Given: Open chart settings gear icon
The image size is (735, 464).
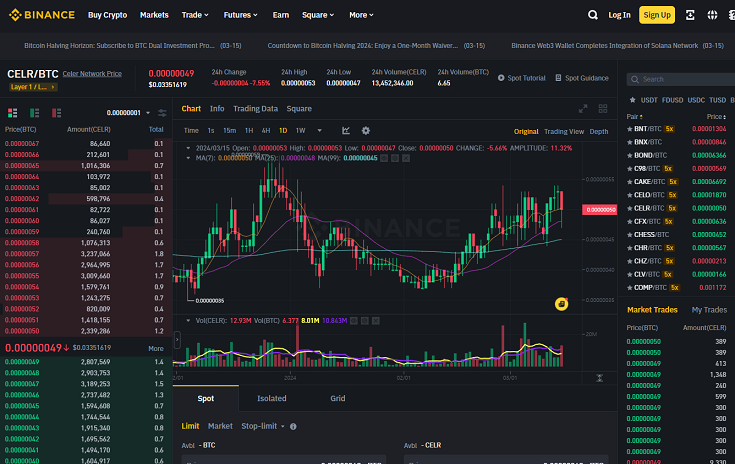Looking at the screenshot, I should [366, 131].
